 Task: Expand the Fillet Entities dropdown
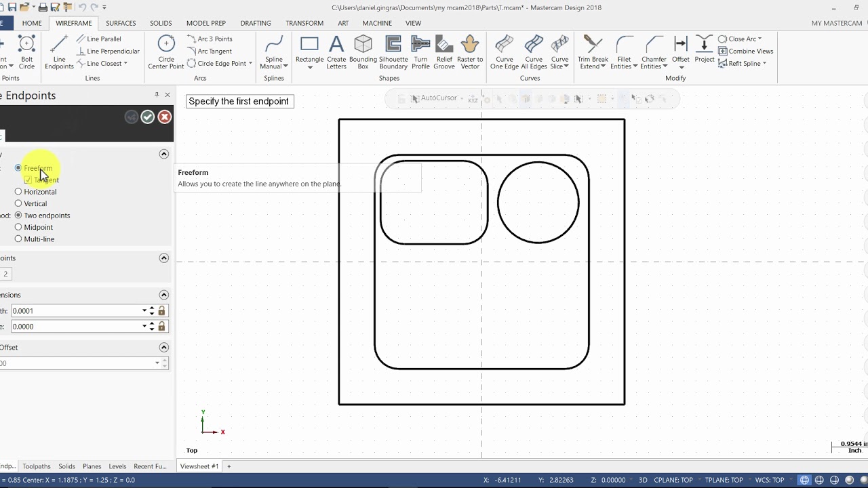pos(635,66)
